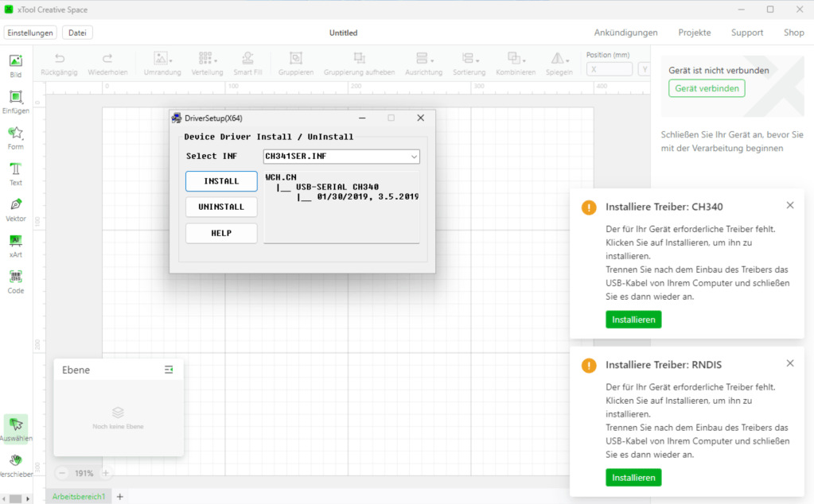The image size is (814, 504).
Task: Toggle the Ebene panel menu icon
Action: [x=169, y=370]
